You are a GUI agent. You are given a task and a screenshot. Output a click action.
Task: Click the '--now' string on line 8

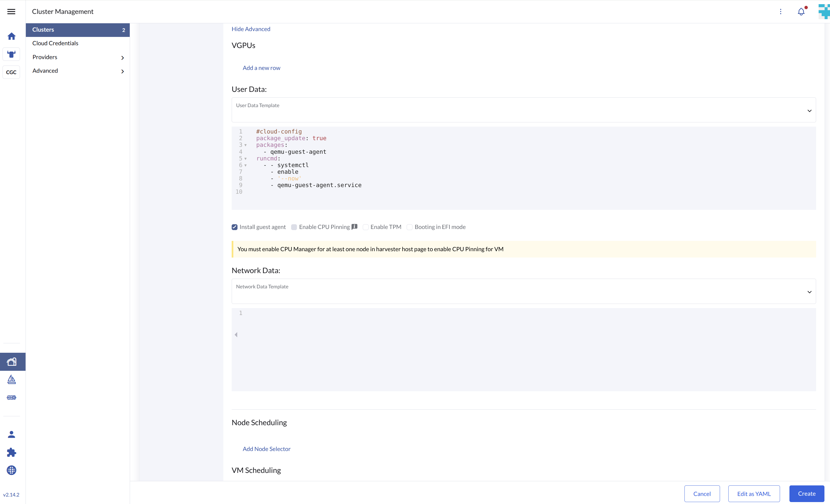coord(289,178)
